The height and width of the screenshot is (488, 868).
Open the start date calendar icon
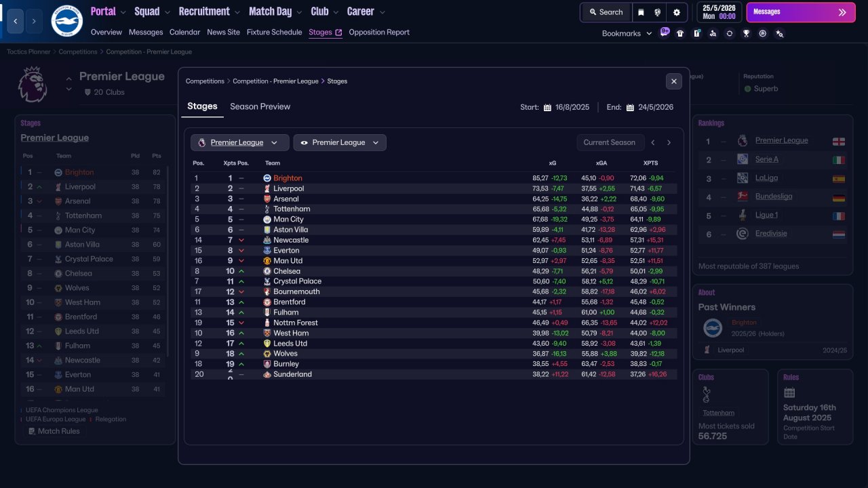[547, 107]
